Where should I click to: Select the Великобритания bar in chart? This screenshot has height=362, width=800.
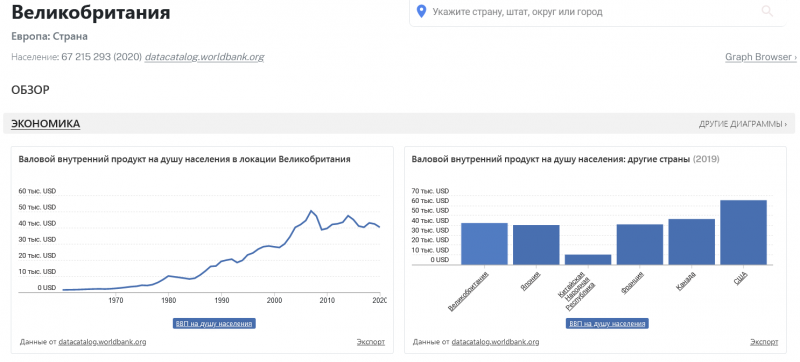point(484,244)
